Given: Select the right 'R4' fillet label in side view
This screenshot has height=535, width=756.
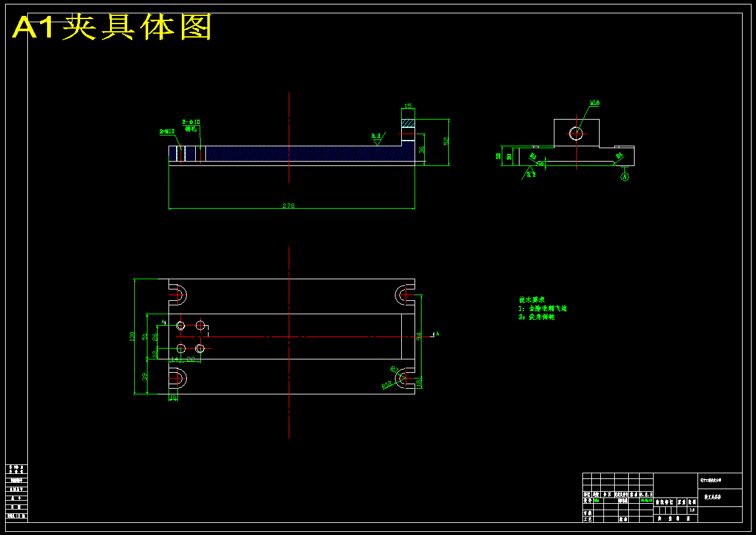Looking at the screenshot, I should (619, 155).
